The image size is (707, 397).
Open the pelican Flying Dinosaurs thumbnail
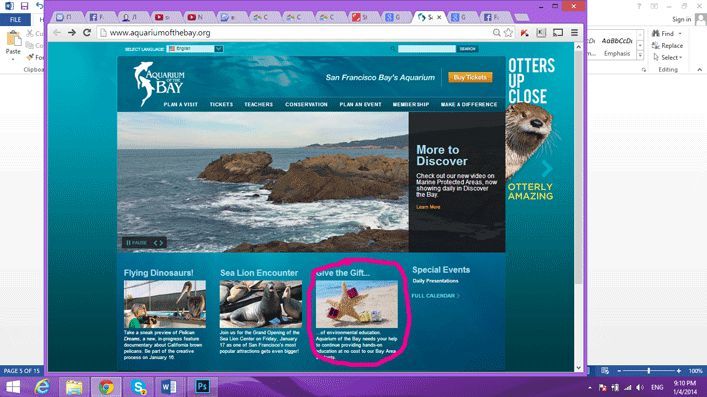pyautogui.click(x=165, y=304)
